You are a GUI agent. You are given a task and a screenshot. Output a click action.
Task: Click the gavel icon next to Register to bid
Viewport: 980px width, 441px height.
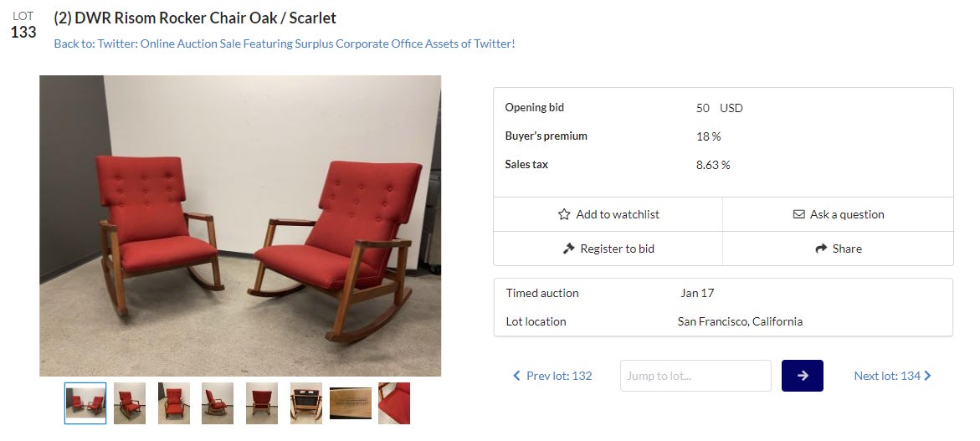click(x=569, y=249)
